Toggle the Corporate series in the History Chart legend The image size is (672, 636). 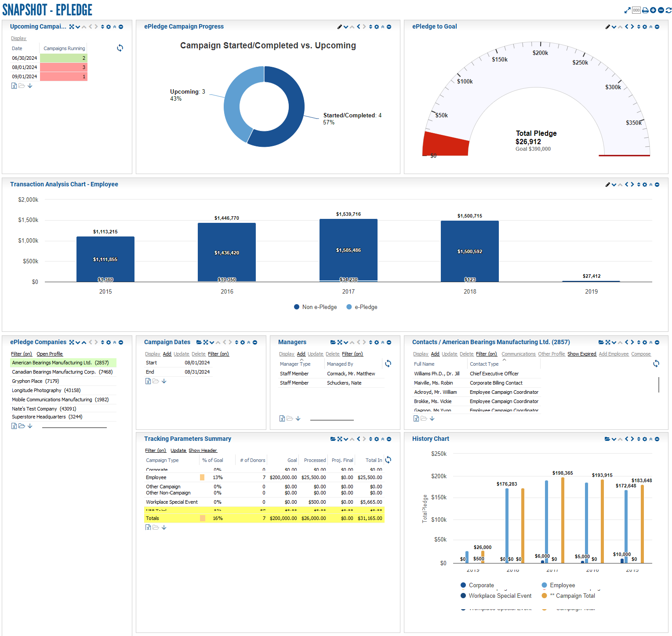tap(477, 585)
